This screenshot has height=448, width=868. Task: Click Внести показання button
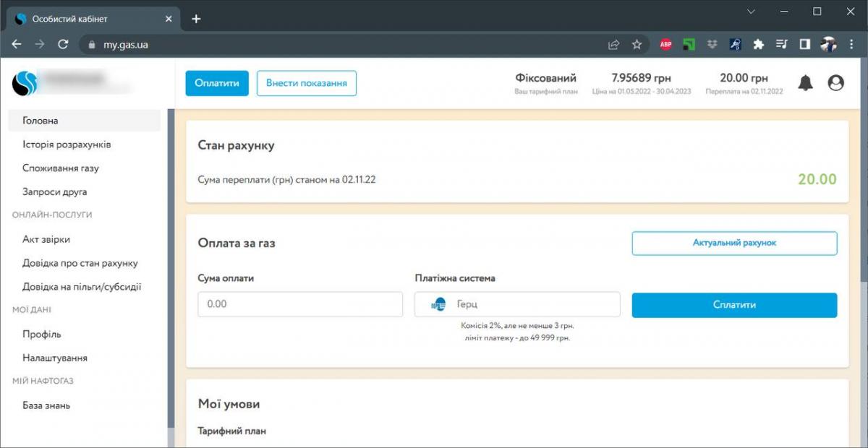coord(307,83)
